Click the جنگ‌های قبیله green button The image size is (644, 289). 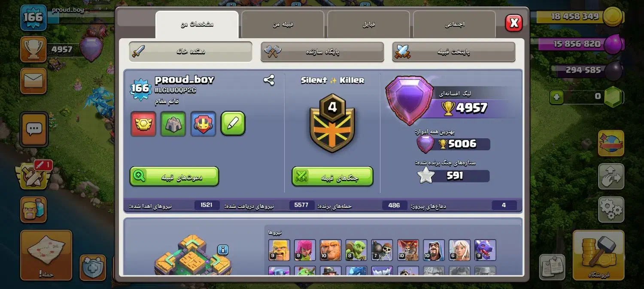click(332, 176)
